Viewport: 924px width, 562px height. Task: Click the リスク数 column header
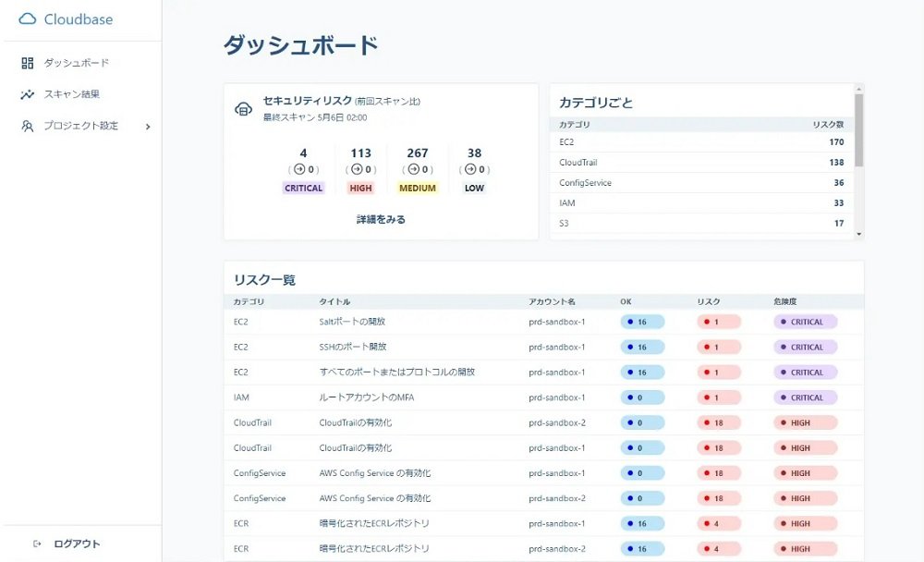tap(828, 125)
